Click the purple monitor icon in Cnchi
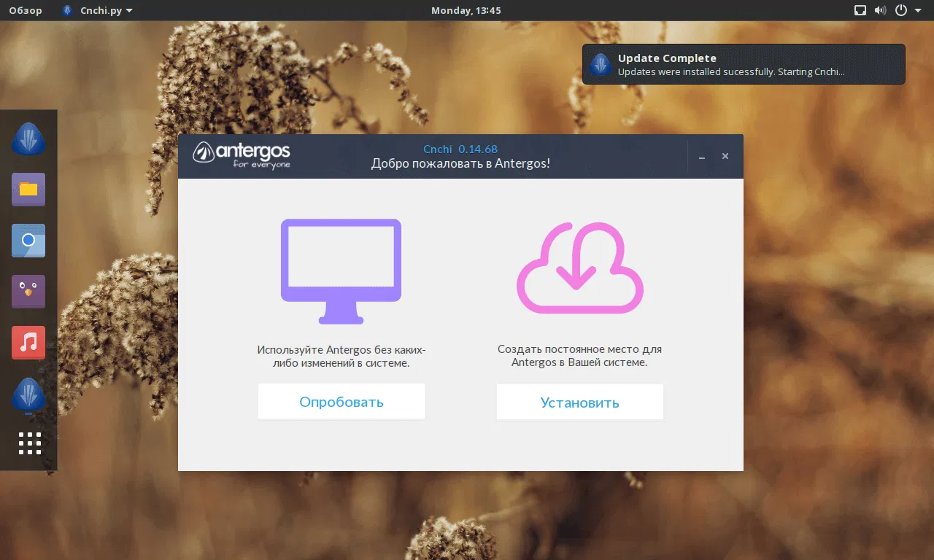 pos(341,271)
